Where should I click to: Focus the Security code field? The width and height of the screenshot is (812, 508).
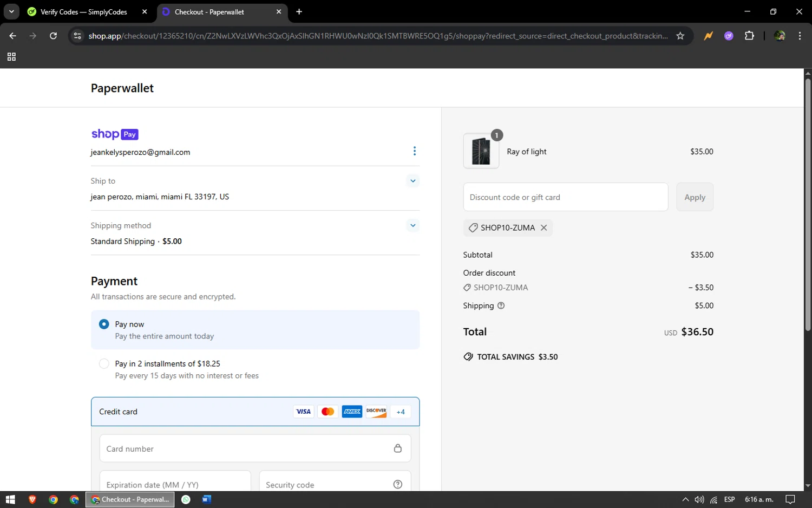[x=335, y=481]
